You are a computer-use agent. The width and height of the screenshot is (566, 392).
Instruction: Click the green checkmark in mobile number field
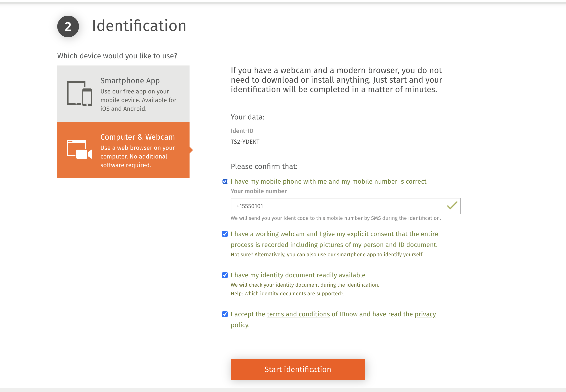[x=452, y=205]
